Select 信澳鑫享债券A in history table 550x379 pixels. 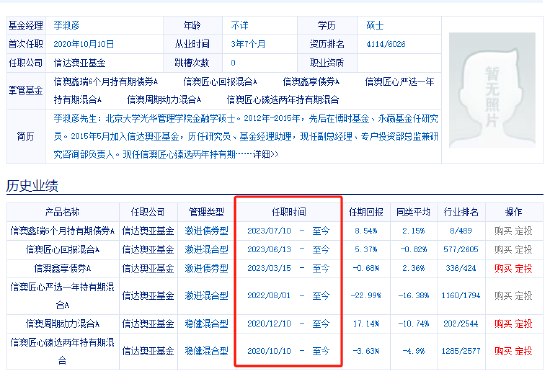click(x=62, y=268)
